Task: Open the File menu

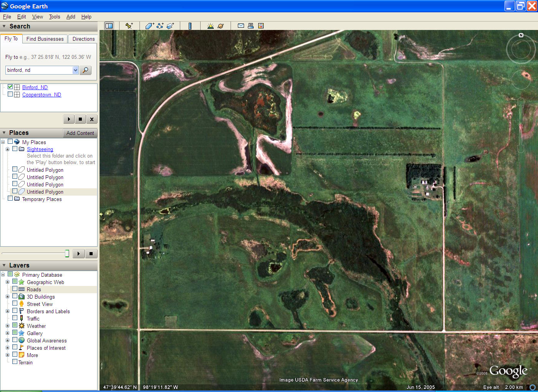Action: coord(7,17)
